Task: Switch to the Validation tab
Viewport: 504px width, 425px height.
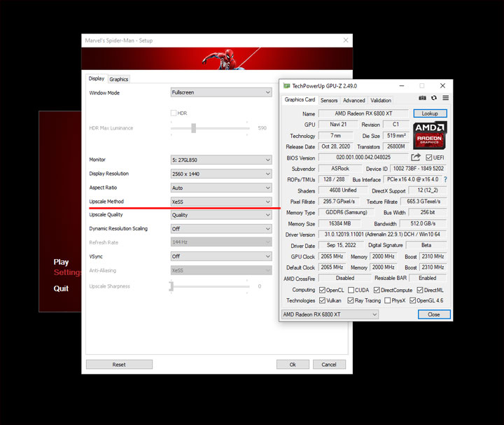Action: pos(381,100)
